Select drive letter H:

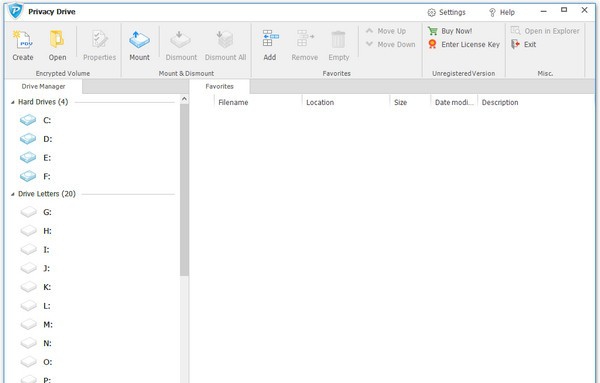(36, 231)
